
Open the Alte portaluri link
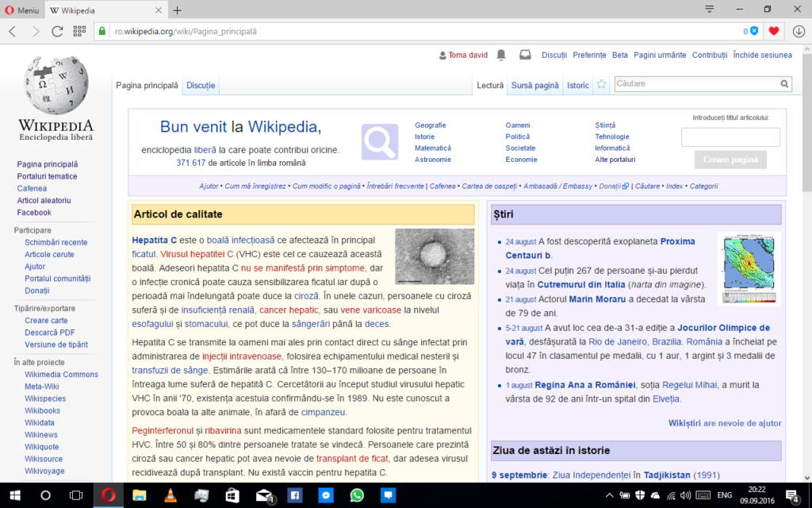[615, 159]
